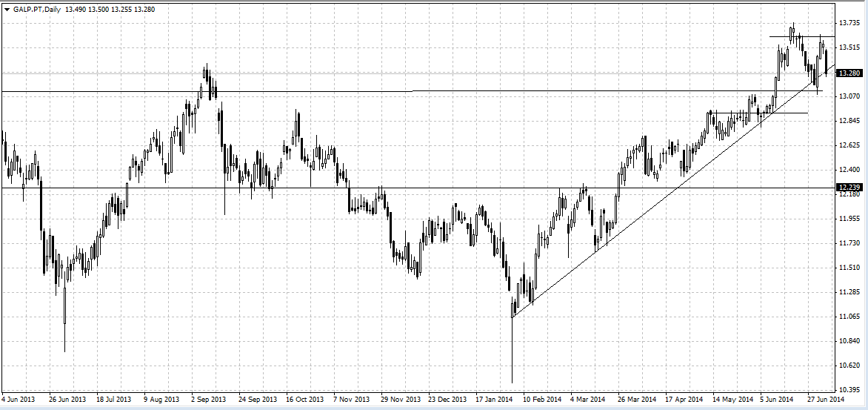The height and width of the screenshot is (410, 868).
Task: Select the current price tag 13.280 on price axis
Action: coord(849,73)
